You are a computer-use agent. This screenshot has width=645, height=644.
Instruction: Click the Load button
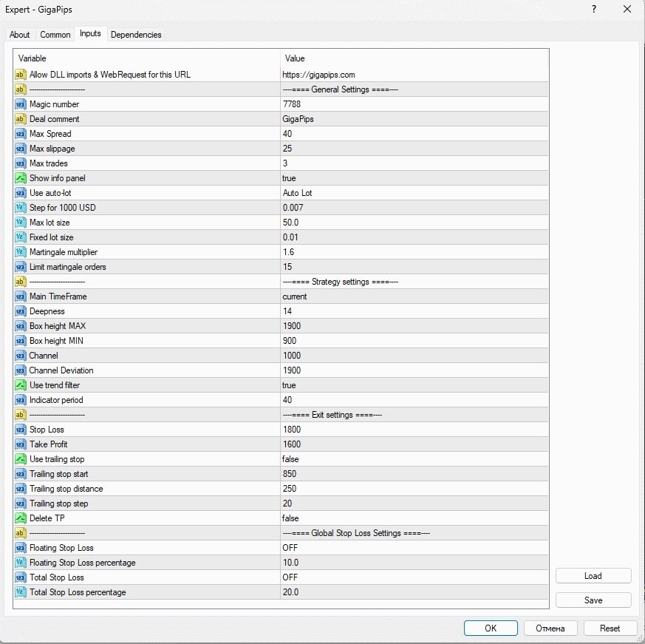(x=593, y=576)
